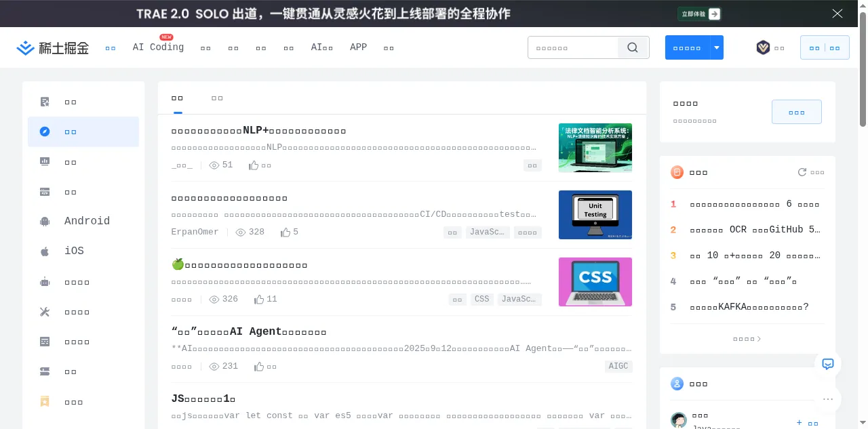Screen dimensions: 868x429
Task: Click the magnifier search icon
Action: point(633,47)
